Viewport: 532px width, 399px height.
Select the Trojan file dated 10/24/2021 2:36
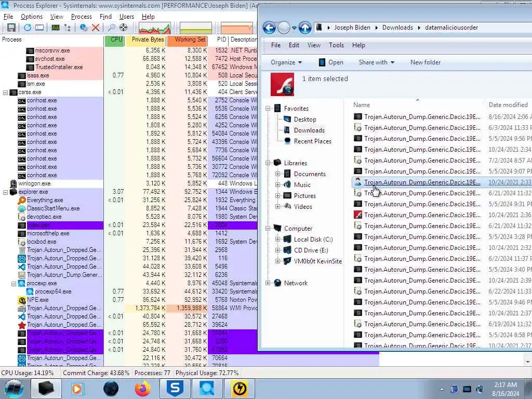pyautogui.click(x=442, y=215)
